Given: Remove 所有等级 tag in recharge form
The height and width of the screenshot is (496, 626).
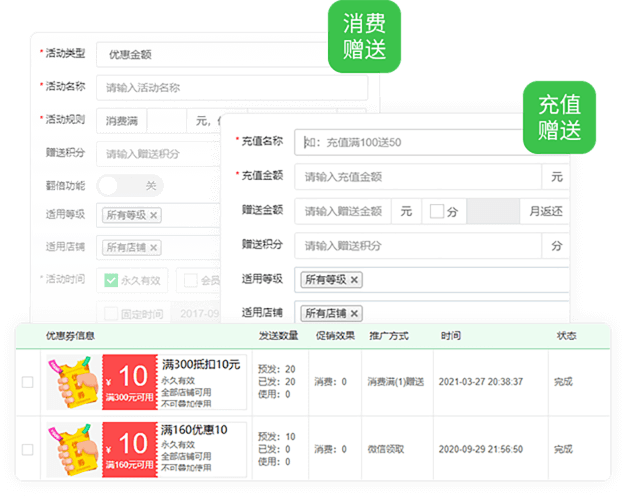Looking at the screenshot, I should (x=354, y=280).
